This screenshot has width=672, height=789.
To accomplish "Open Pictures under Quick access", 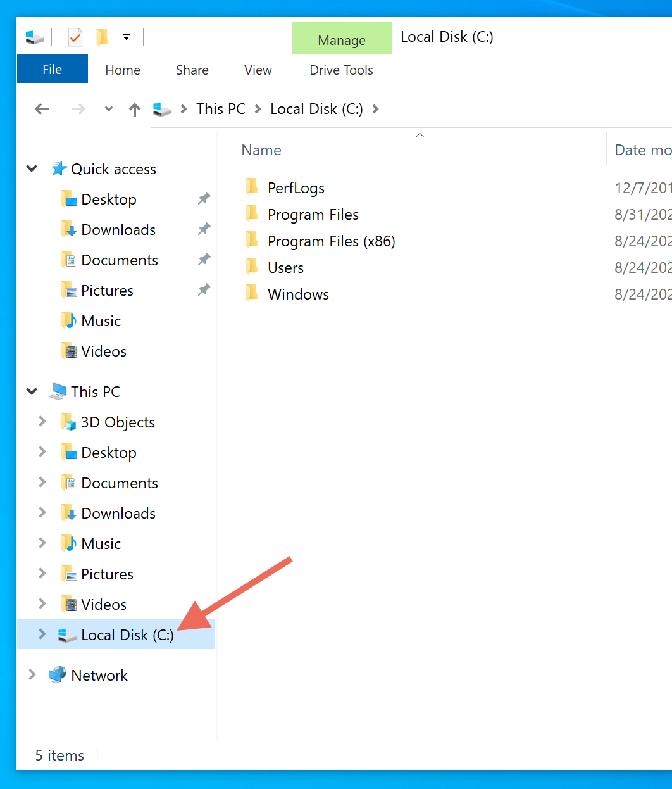I will 107,291.
